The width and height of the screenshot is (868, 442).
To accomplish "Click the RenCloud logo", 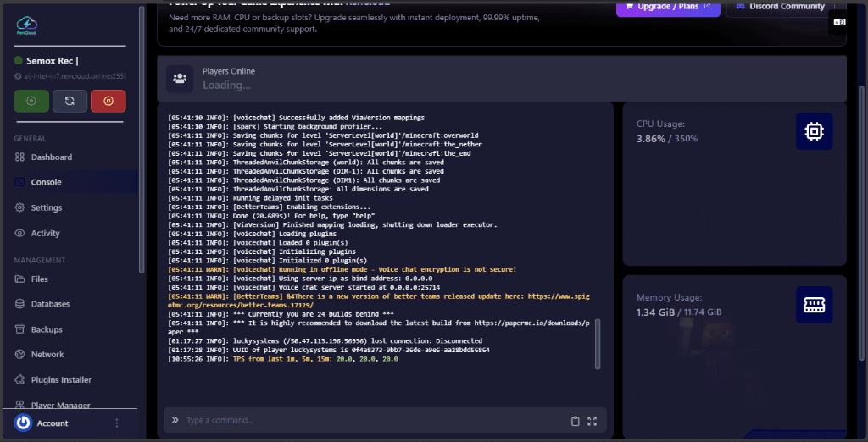I will pyautogui.click(x=26, y=25).
